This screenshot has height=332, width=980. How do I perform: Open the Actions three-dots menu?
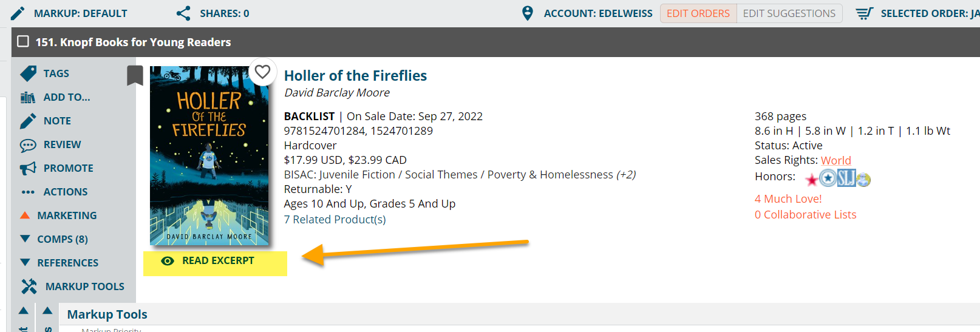click(28, 192)
